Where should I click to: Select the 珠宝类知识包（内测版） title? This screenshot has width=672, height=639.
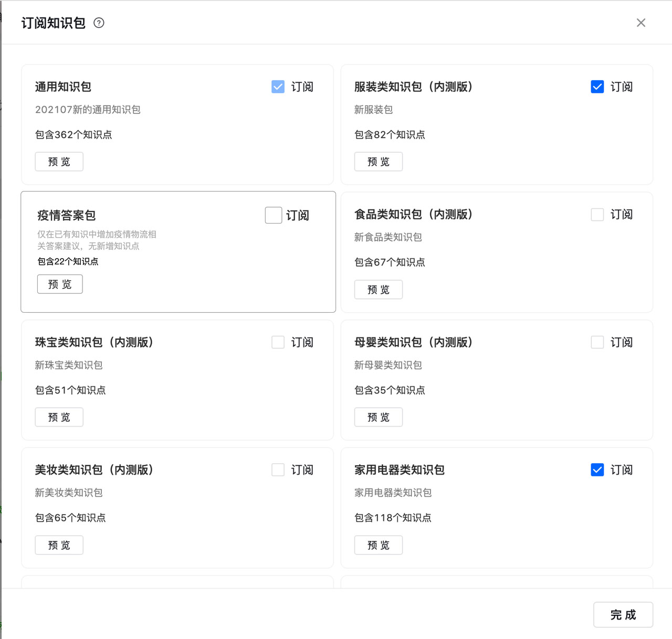(x=94, y=342)
